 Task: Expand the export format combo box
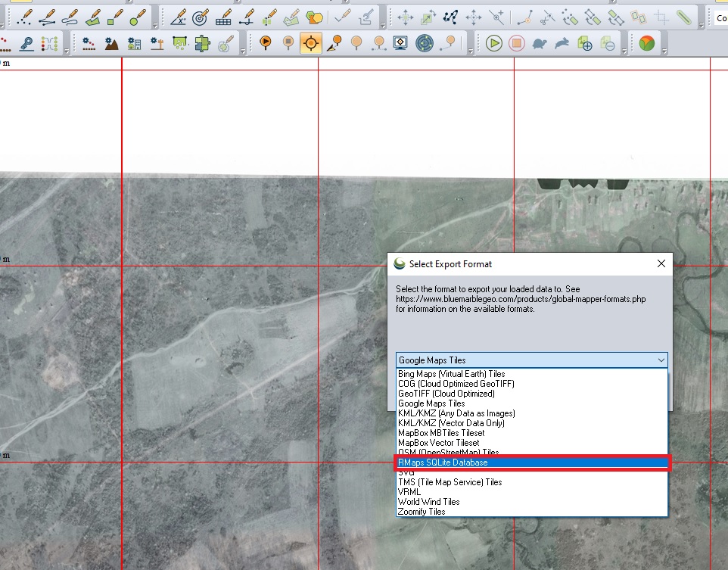point(661,360)
